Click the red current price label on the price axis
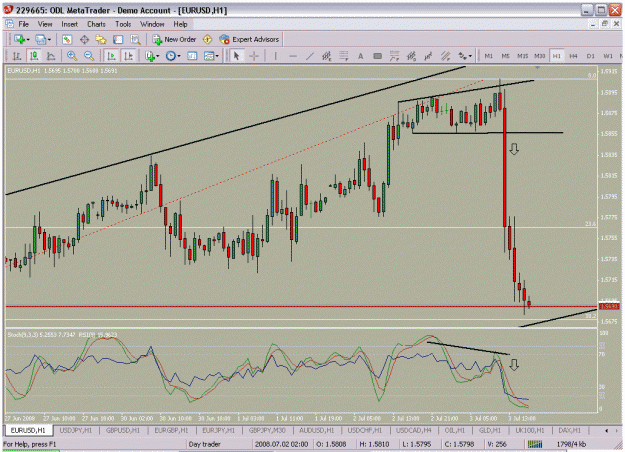625x452 pixels. [x=609, y=307]
